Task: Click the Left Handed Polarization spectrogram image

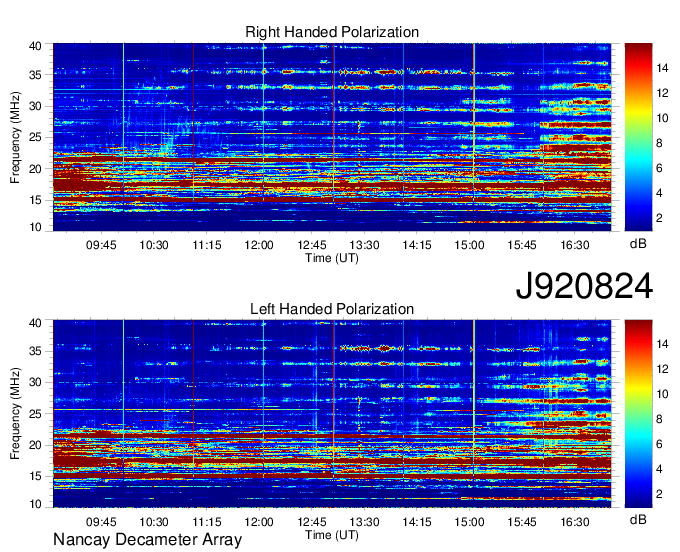Action: [x=332, y=414]
